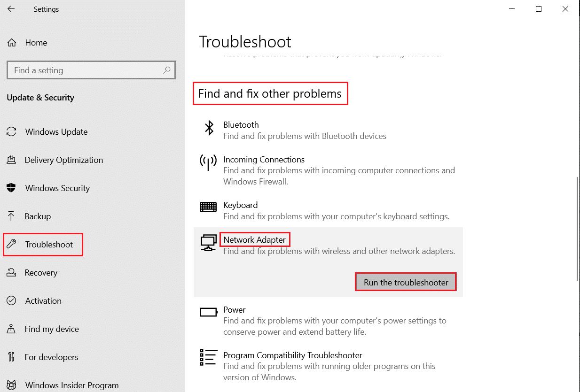Open the Windows Insider Program page
This screenshot has width=580, height=392.
[x=71, y=385]
